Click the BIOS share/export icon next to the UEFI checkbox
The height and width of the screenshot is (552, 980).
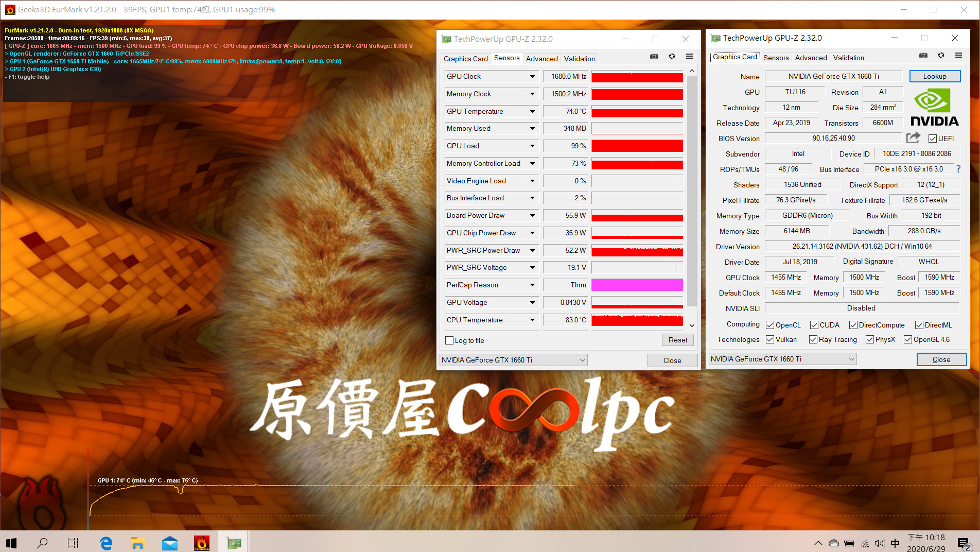pyautogui.click(x=913, y=137)
